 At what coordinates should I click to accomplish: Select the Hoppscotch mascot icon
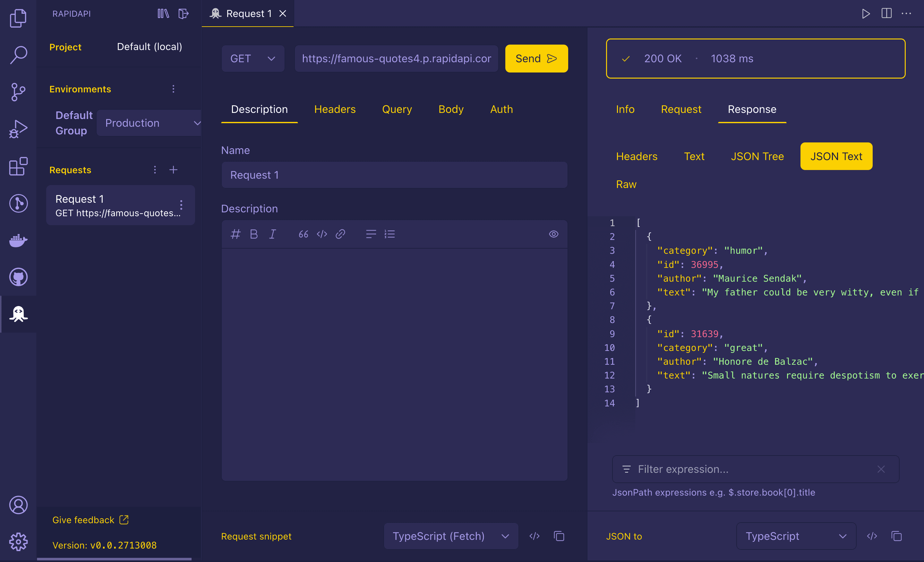coord(18,314)
